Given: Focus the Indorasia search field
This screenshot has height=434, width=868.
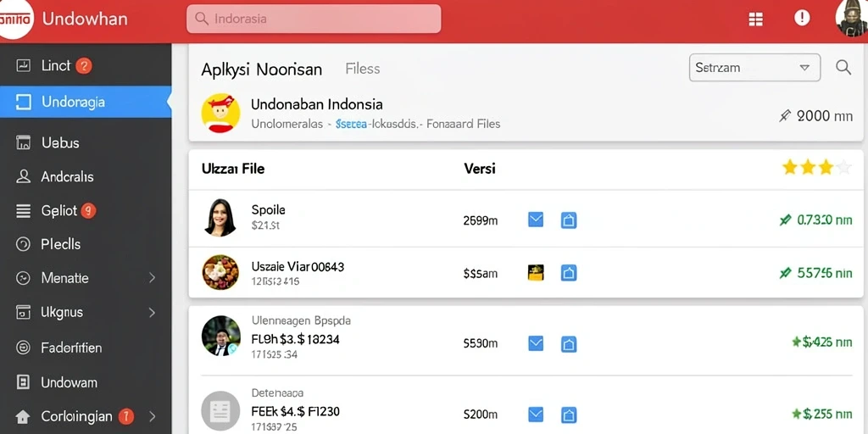Looking at the screenshot, I should [x=314, y=19].
